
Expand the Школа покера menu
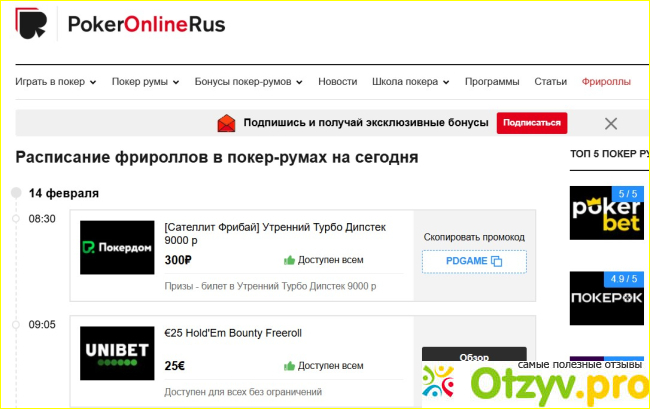coord(410,82)
